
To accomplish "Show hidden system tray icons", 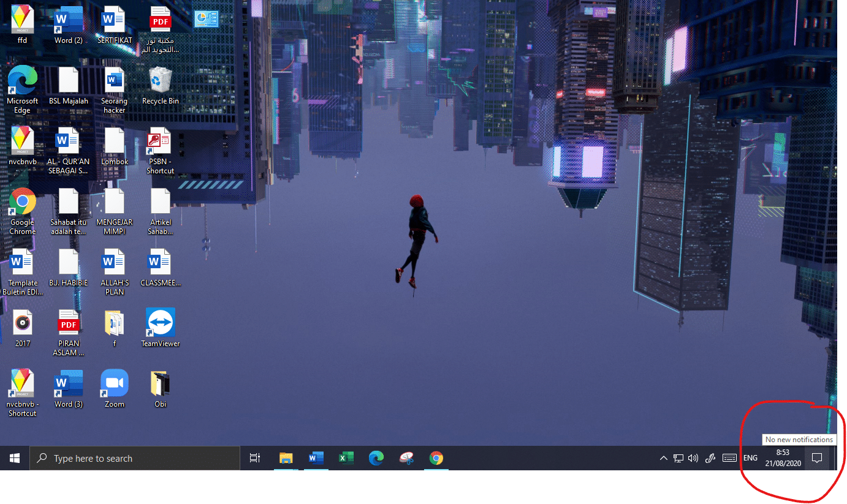I will (663, 458).
